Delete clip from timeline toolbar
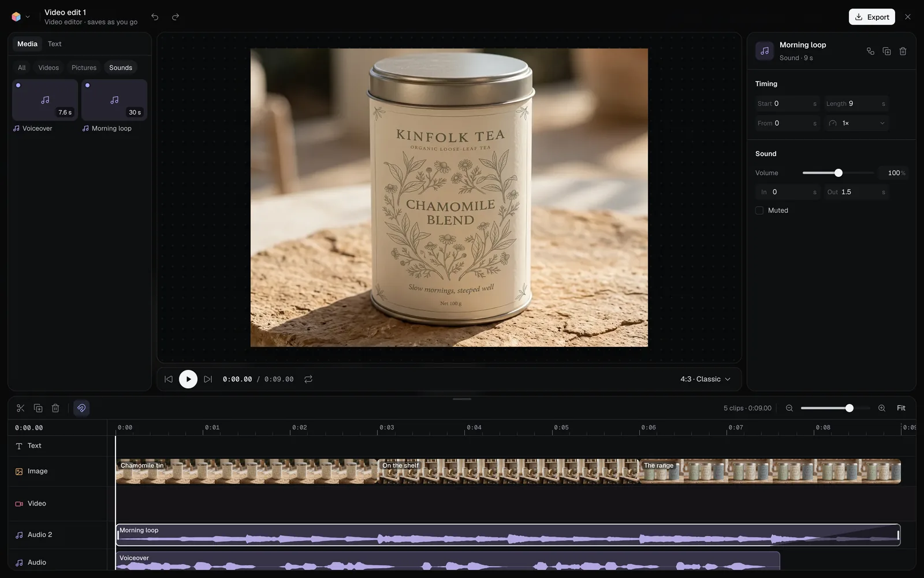 tap(55, 408)
